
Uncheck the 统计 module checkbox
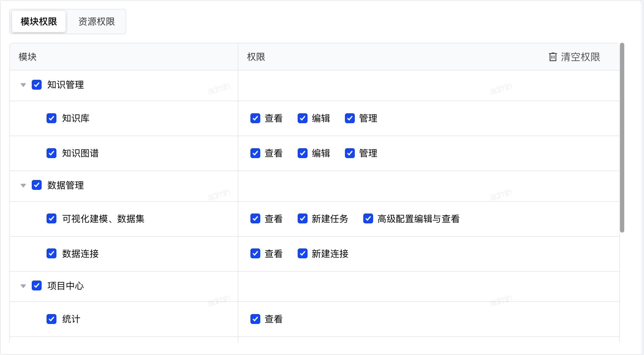click(x=51, y=319)
